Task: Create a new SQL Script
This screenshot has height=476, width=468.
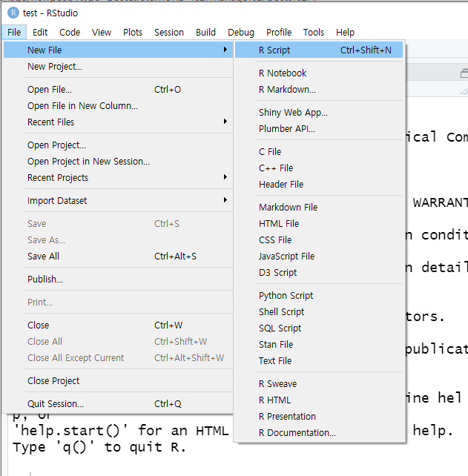Action: click(319, 328)
